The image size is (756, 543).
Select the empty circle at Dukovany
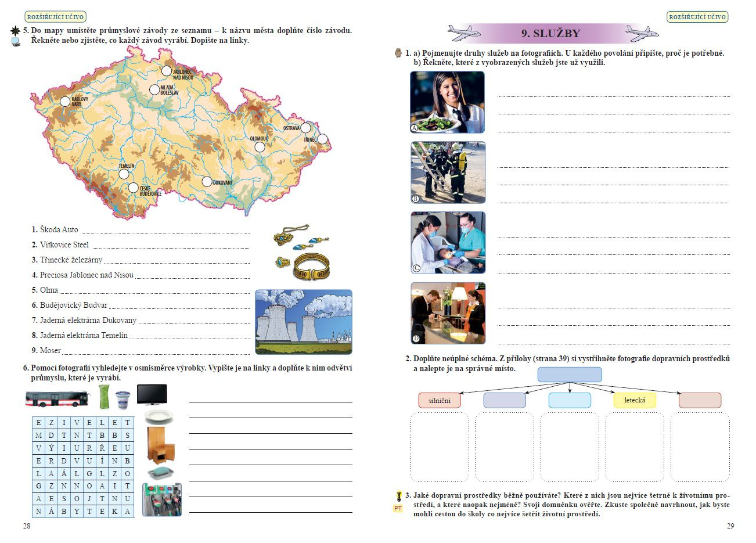pyautogui.click(x=207, y=182)
